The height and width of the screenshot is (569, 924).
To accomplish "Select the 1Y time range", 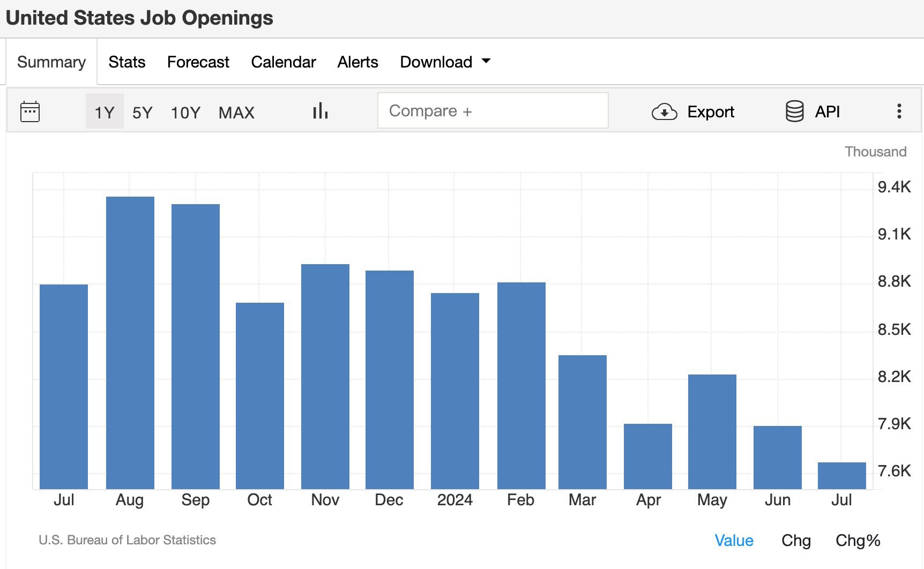I will click(105, 111).
